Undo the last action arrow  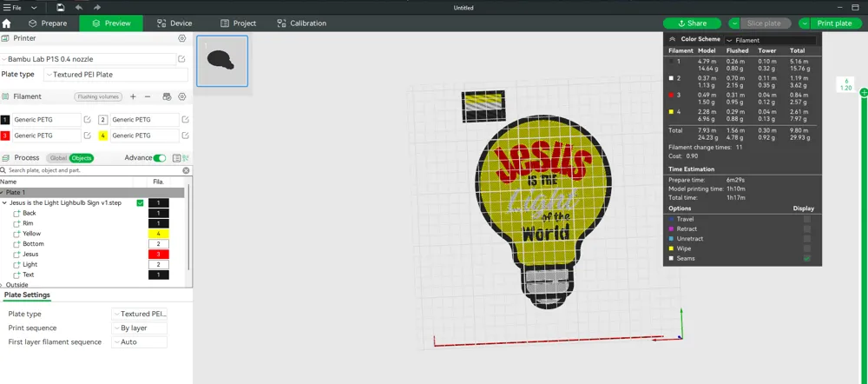point(79,8)
